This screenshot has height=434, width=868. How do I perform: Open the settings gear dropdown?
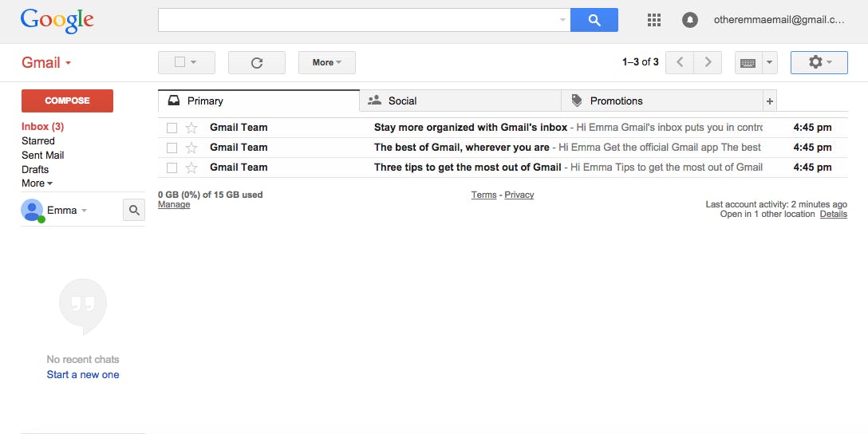tap(819, 62)
